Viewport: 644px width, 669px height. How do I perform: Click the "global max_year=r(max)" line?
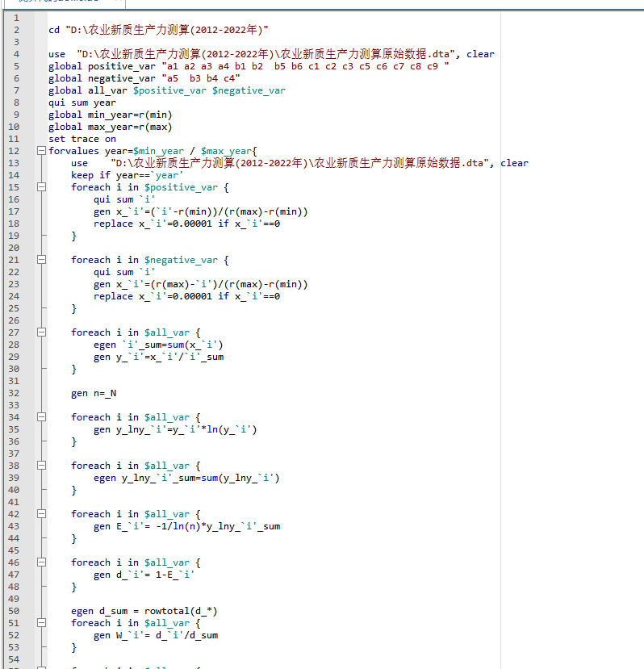tap(110, 128)
